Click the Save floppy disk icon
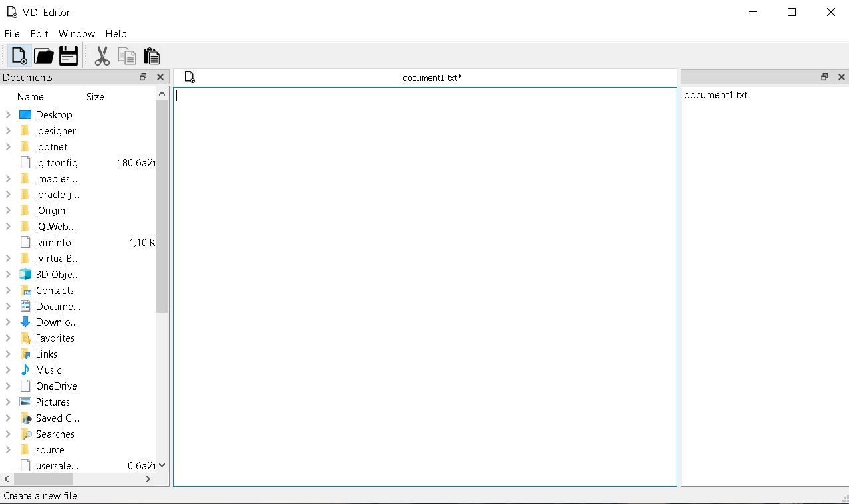The width and height of the screenshot is (849, 504). (x=69, y=56)
